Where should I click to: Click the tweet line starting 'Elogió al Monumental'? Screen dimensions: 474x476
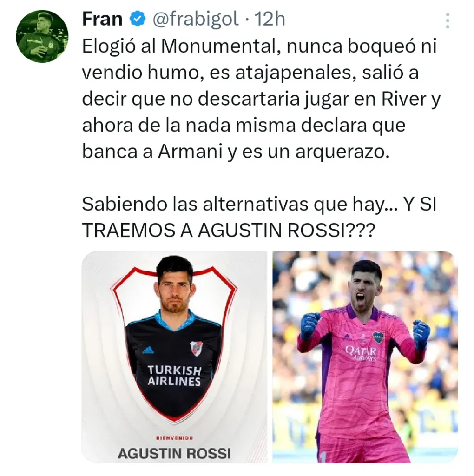click(x=259, y=46)
